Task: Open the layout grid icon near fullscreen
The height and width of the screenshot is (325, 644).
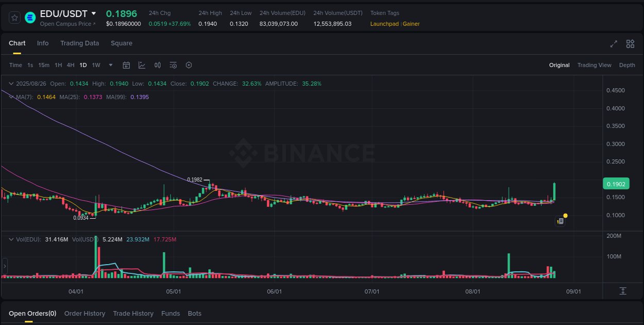Action: click(x=630, y=44)
